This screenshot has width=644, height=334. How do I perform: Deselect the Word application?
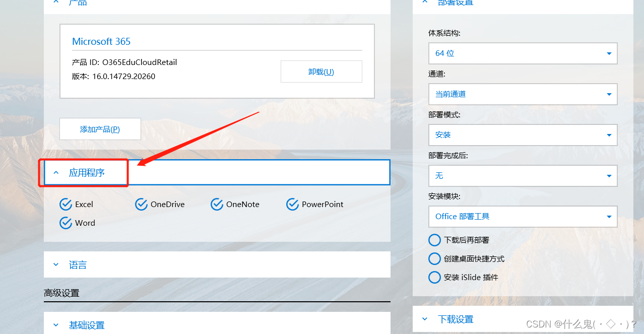coord(66,223)
